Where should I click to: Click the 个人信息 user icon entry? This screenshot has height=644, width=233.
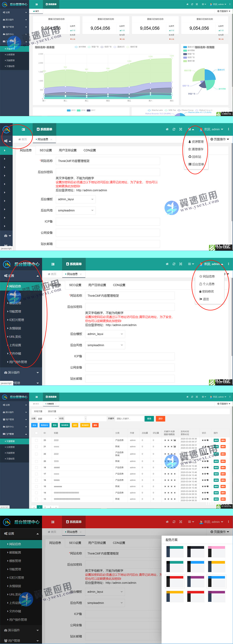(207, 284)
